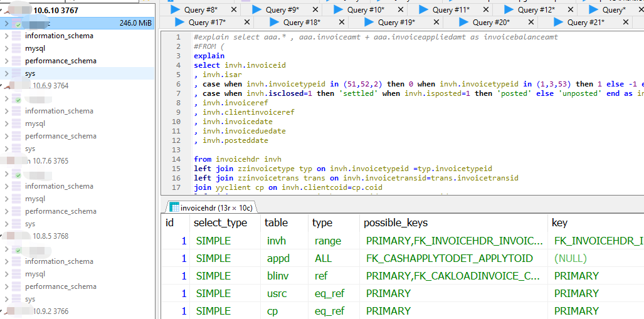The height and width of the screenshot is (319, 644).
Task: Expand mysql under the 10.6.10 session
Action: pyautogui.click(x=6, y=48)
